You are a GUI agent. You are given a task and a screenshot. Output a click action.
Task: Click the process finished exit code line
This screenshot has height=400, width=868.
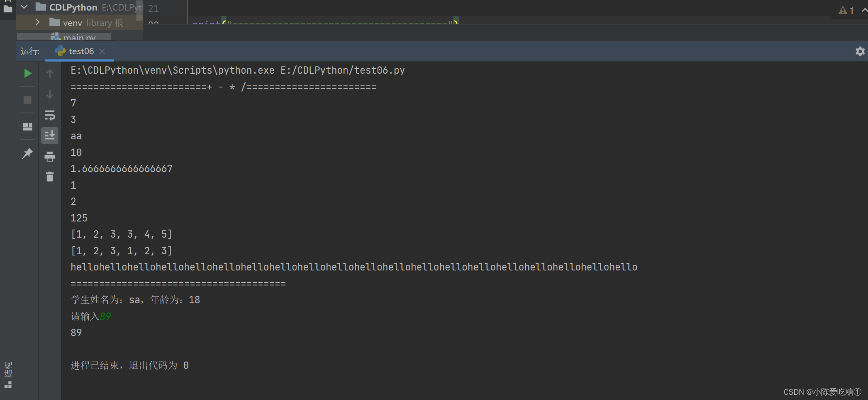[x=130, y=366]
